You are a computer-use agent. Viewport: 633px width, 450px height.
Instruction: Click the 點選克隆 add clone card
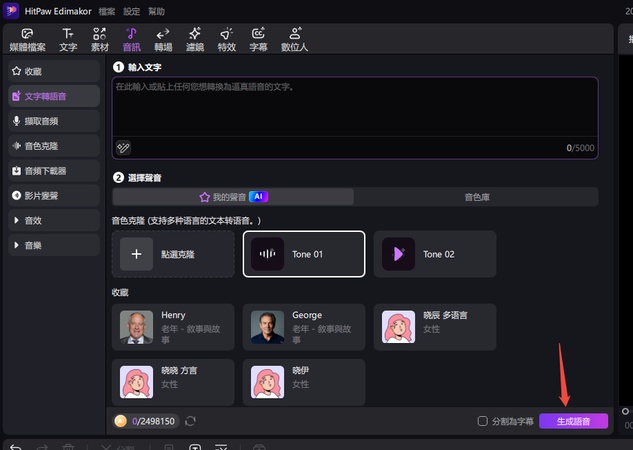click(173, 254)
